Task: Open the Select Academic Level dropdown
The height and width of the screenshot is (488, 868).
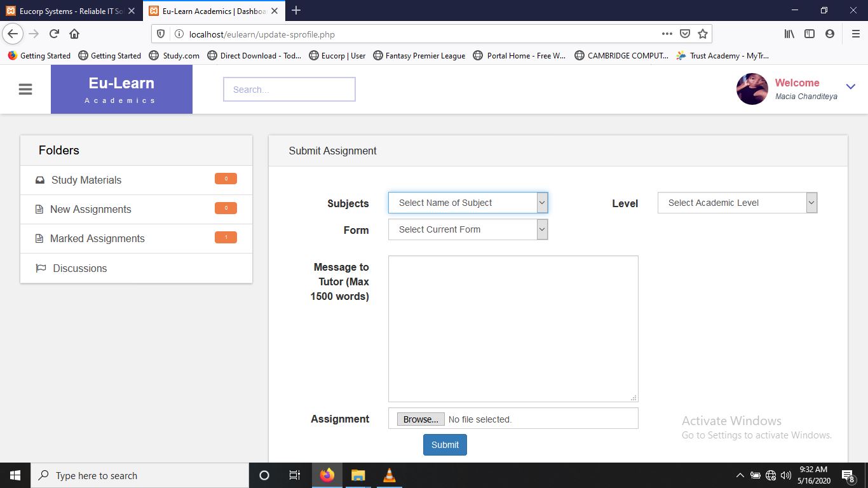Action: [737, 203]
